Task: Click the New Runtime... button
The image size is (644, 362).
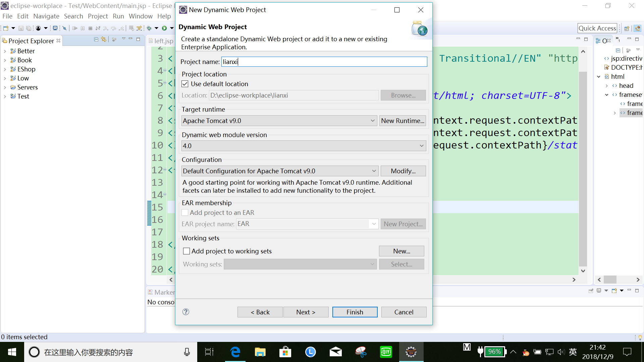Action: pos(402,121)
